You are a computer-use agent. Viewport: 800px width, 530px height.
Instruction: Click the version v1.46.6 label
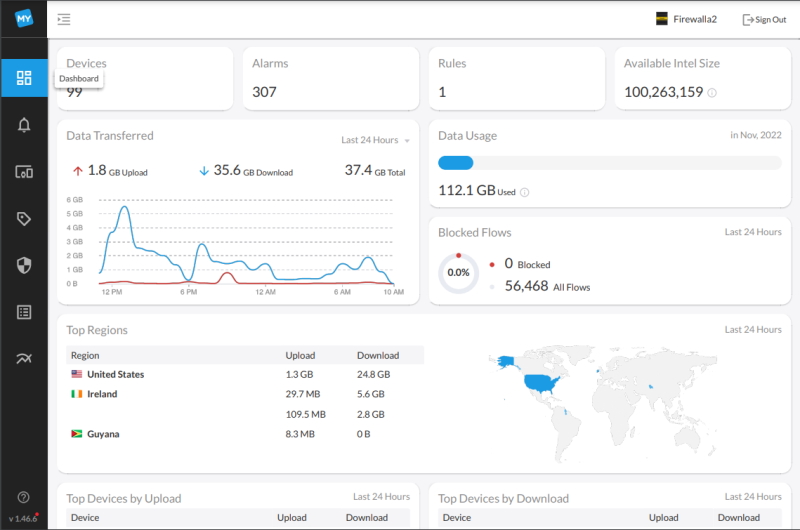[x=23, y=519]
